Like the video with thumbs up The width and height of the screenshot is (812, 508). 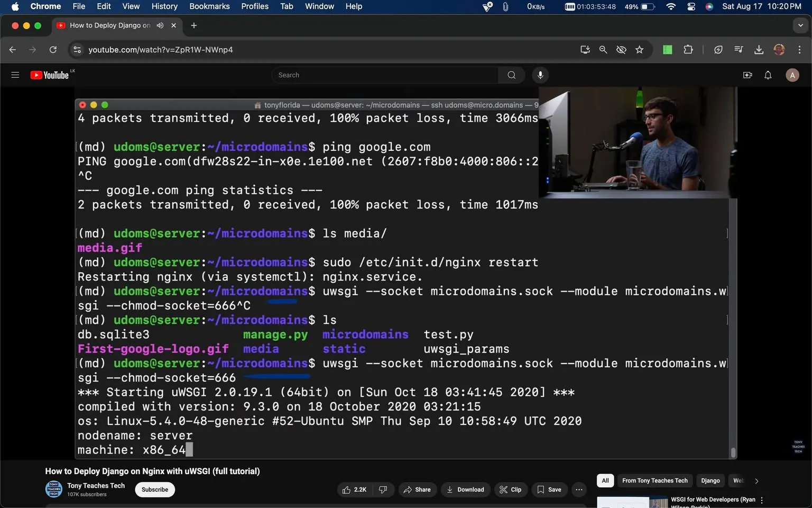pos(355,489)
